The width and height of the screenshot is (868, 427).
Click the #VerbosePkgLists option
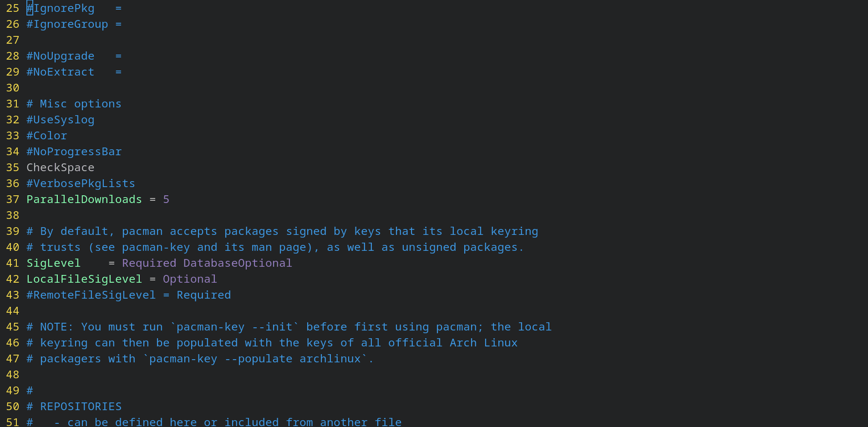[x=81, y=183]
